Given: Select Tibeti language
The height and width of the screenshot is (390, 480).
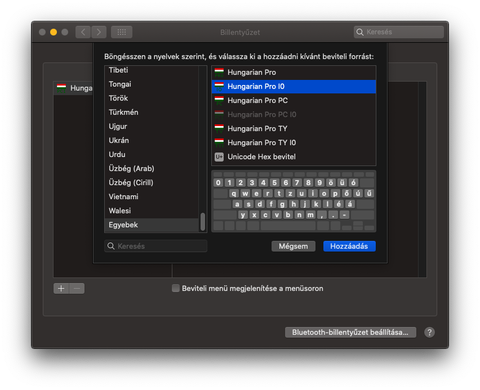Looking at the screenshot, I should (152, 70).
